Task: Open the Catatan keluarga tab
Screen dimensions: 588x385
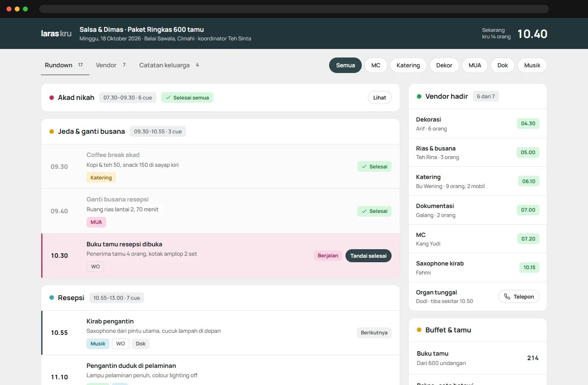Action: [169, 65]
